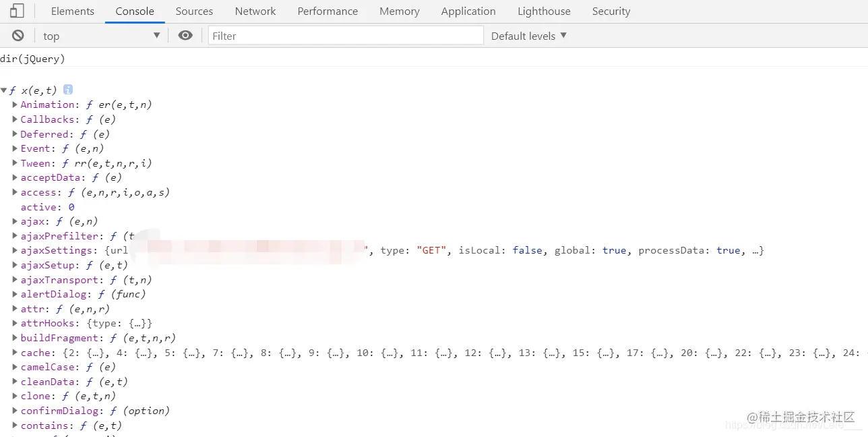This screenshot has height=437, width=868.
Task: Expand the attr property arrow
Action: point(15,309)
